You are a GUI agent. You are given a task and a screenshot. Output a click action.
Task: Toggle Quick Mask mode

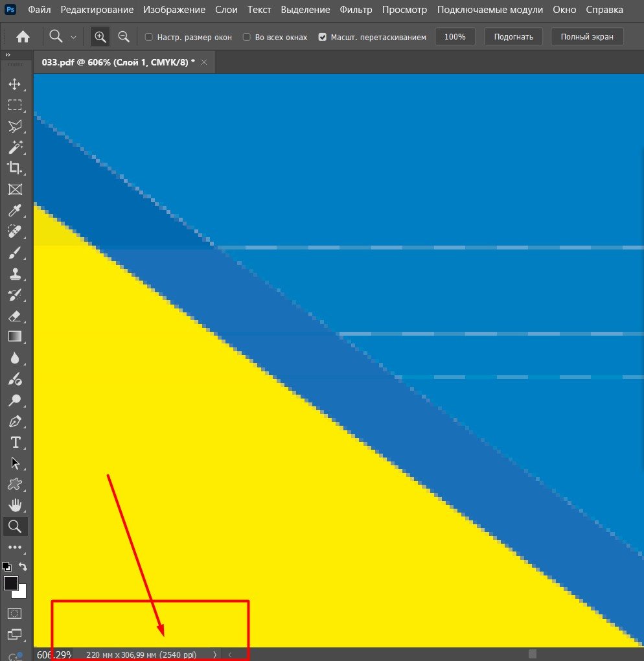[15, 613]
